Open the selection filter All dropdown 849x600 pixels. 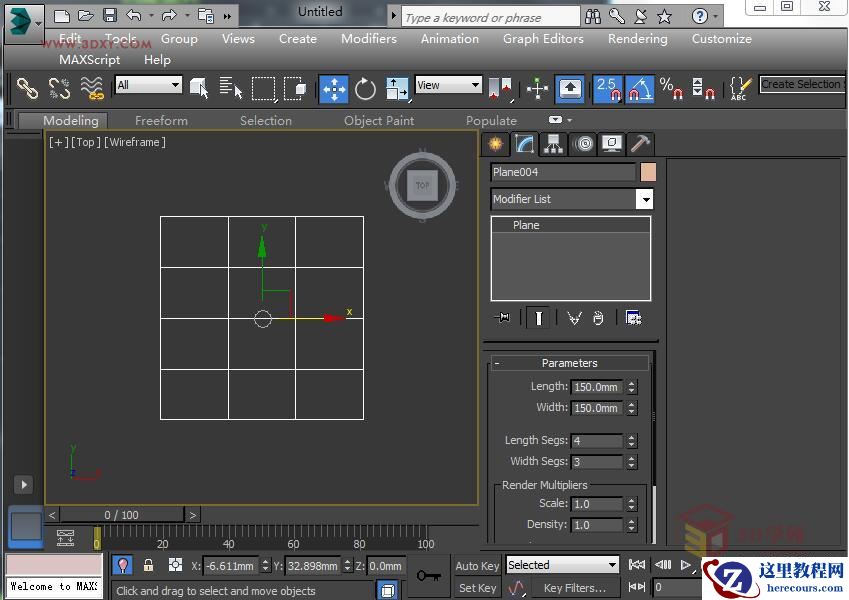(x=148, y=85)
